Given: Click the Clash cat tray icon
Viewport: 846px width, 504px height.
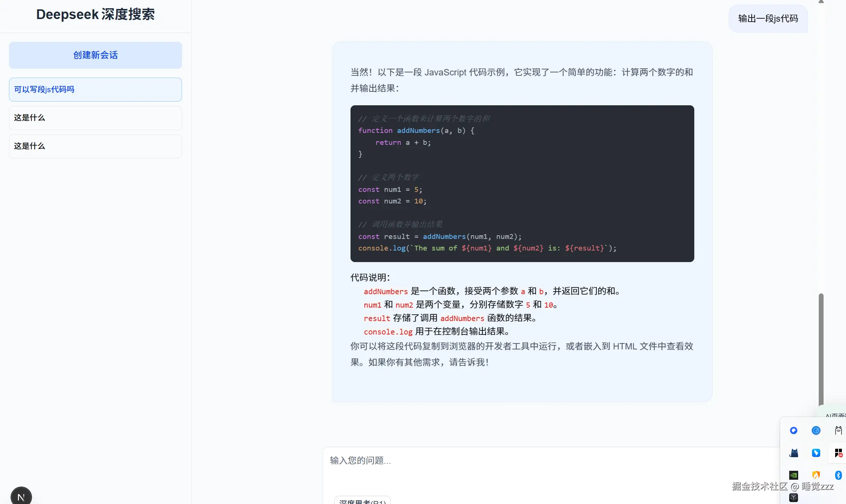Looking at the screenshot, I should pos(794,453).
